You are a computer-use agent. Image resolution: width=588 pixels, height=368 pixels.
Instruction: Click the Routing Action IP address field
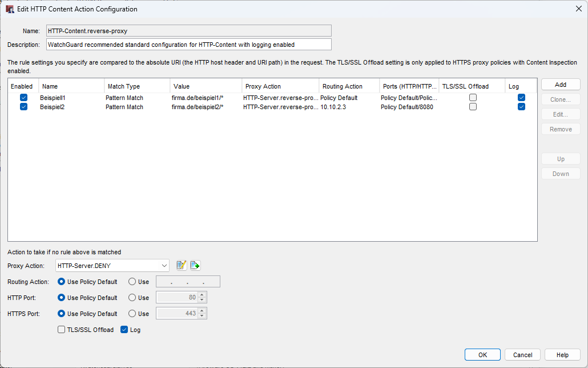point(188,282)
